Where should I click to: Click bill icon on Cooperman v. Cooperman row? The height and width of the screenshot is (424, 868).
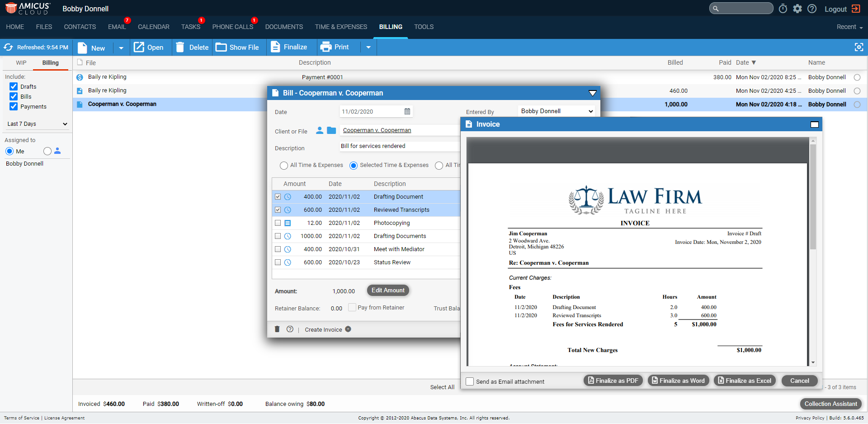tap(80, 105)
